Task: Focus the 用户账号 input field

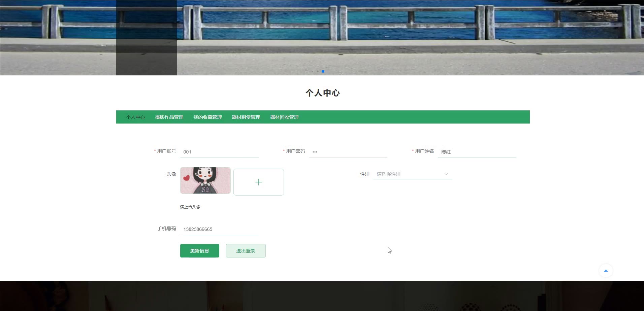Action: (219, 152)
